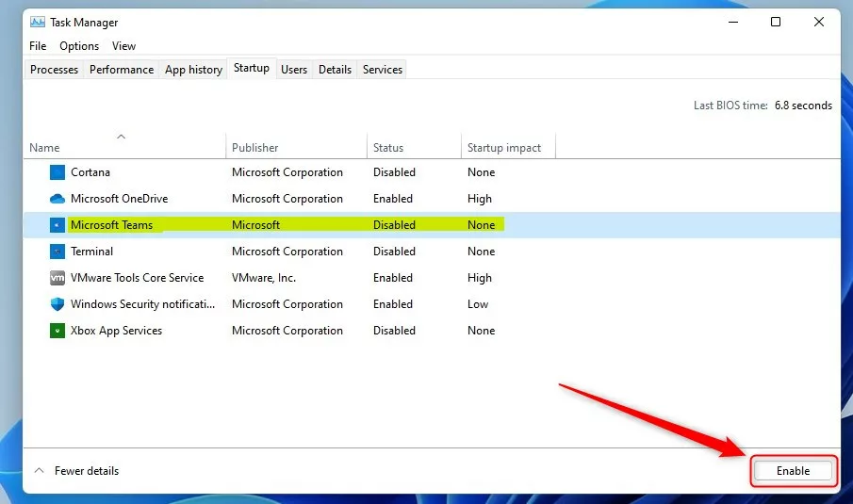Switch to the App history tab
This screenshot has width=853, height=504.
click(193, 70)
